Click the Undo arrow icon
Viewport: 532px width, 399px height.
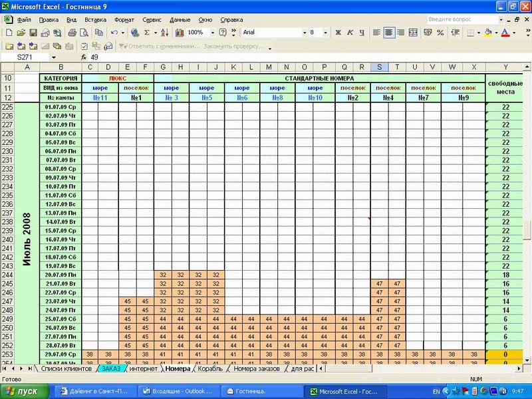115,32
